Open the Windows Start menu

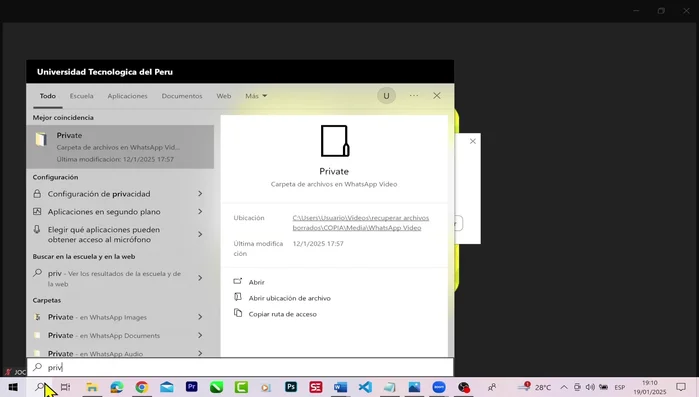tap(13, 387)
